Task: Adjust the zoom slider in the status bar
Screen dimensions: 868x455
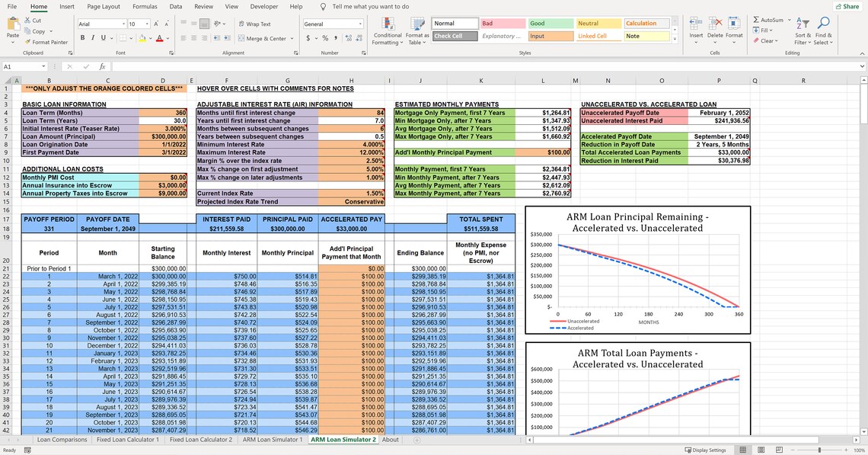Action: tap(819, 450)
